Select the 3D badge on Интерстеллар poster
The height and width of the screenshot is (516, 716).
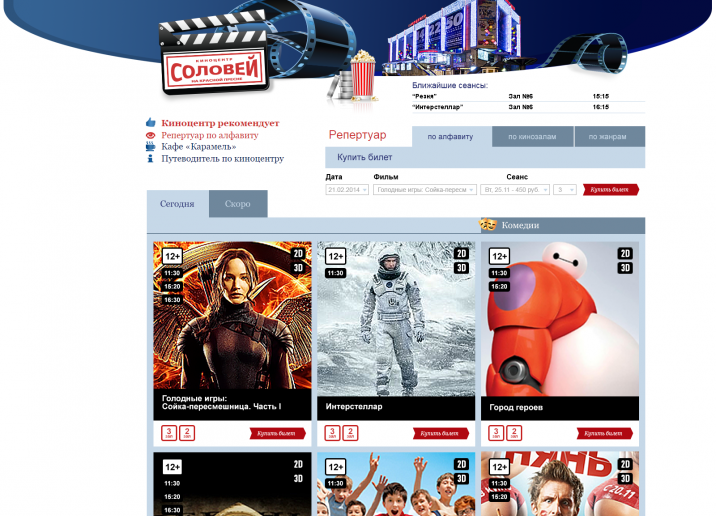coord(461,268)
